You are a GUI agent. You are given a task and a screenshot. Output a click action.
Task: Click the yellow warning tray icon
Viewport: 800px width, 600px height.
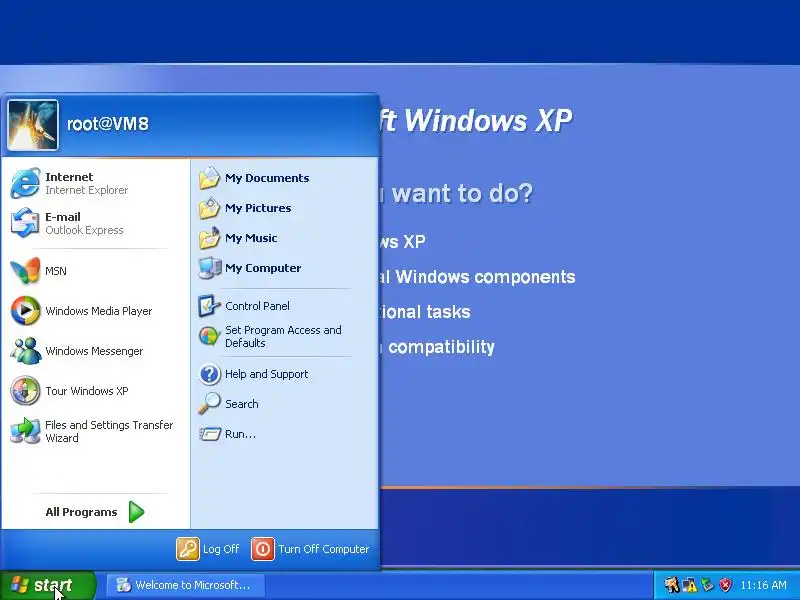tap(690, 585)
